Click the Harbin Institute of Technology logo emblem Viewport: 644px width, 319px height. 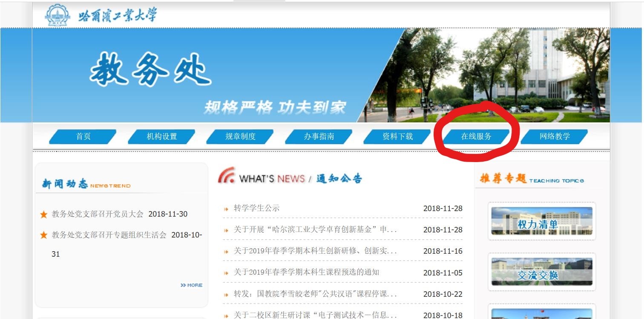coord(58,15)
